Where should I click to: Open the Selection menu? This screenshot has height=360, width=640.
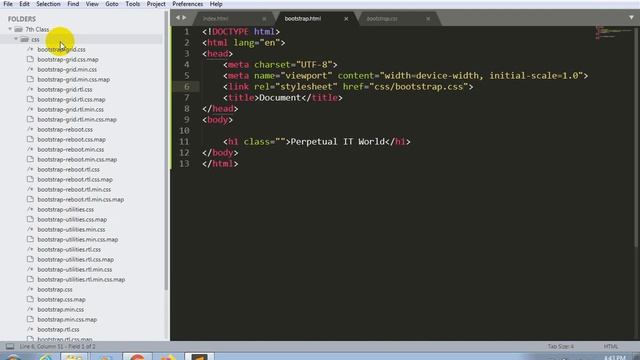48,4
